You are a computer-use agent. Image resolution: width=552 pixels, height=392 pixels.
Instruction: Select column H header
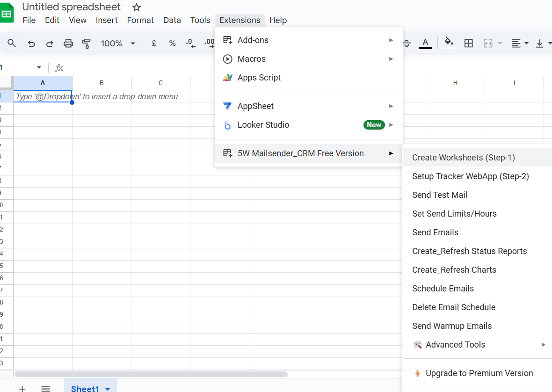pyautogui.click(x=455, y=83)
